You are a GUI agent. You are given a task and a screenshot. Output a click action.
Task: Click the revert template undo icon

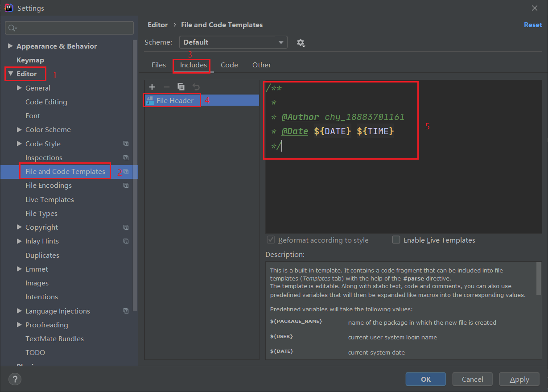coord(196,87)
